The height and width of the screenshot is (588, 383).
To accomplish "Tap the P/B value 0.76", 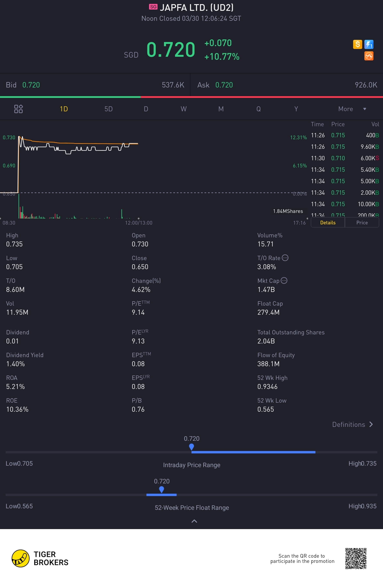I will 138,409.
